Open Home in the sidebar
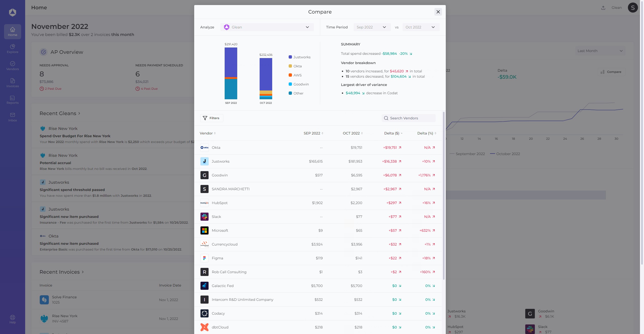The height and width of the screenshot is (334, 644). click(x=12, y=32)
